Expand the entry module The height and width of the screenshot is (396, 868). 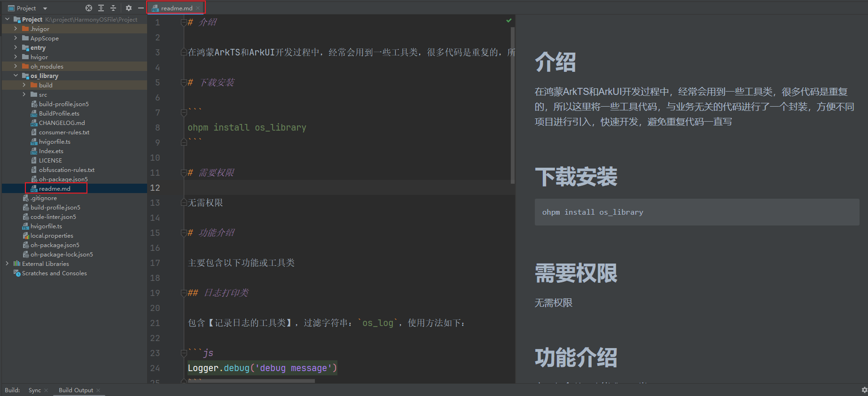click(x=16, y=47)
